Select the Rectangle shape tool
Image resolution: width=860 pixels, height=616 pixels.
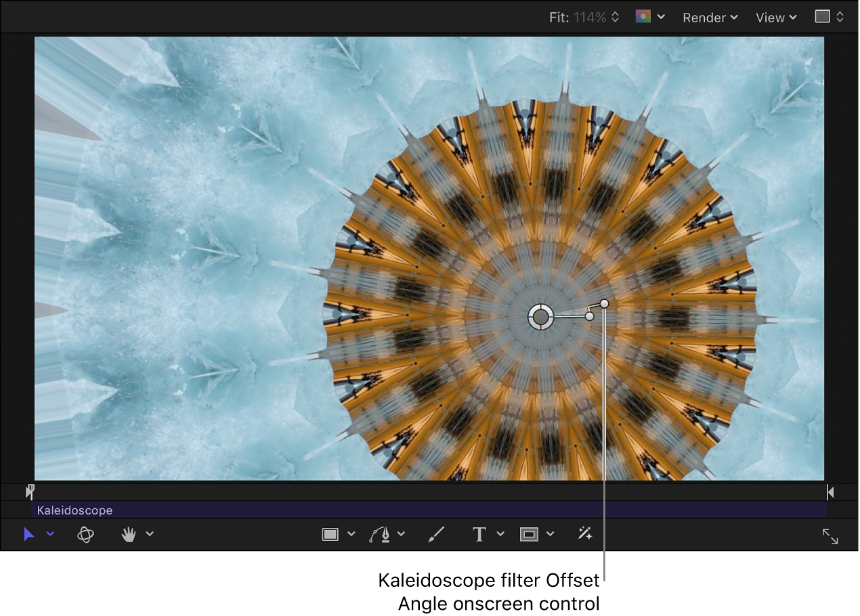pyautogui.click(x=330, y=534)
